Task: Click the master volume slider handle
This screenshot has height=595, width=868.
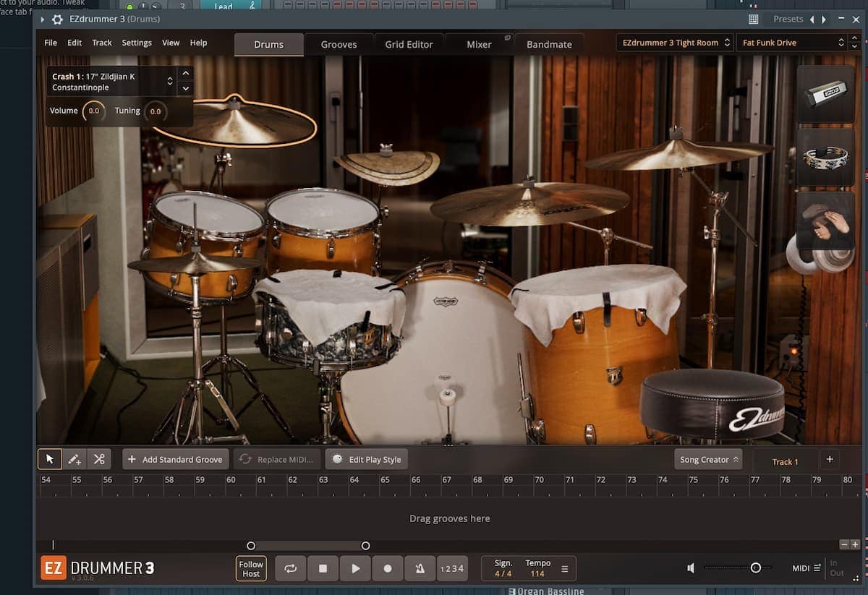Action: pos(755,568)
